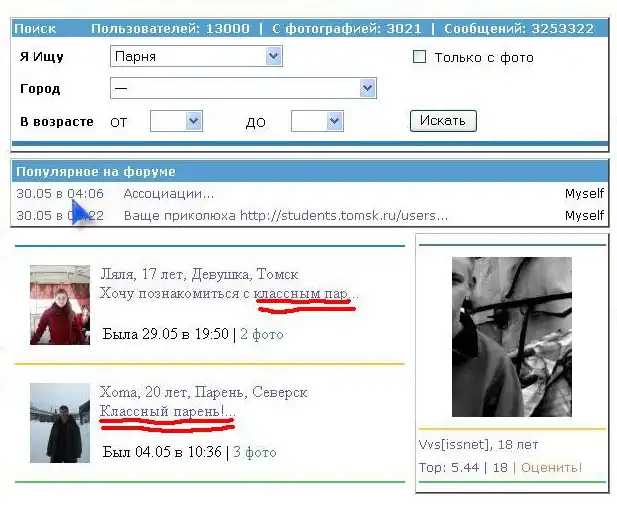Enable the 'Только с фото' checkbox

click(x=420, y=57)
